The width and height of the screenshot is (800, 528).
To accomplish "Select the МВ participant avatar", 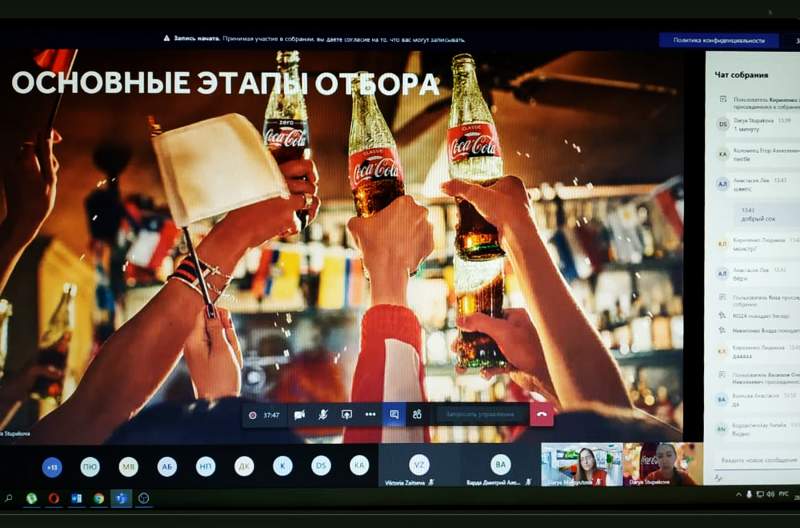I will coord(128,467).
